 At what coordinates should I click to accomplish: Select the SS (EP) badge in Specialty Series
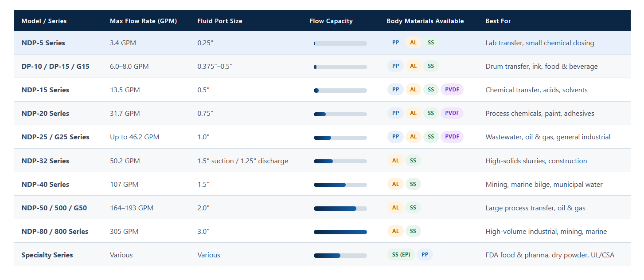401,255
